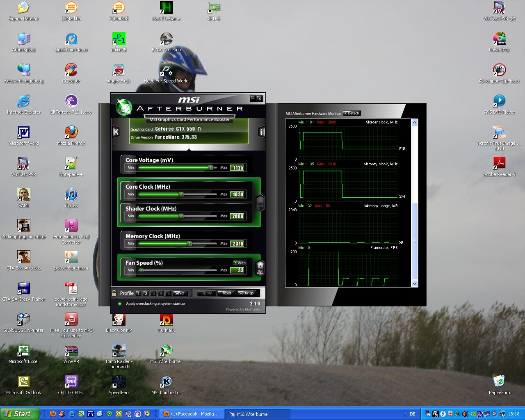Select profile slot 5
This screenshot has height=420, width=525.
point(168,293)
